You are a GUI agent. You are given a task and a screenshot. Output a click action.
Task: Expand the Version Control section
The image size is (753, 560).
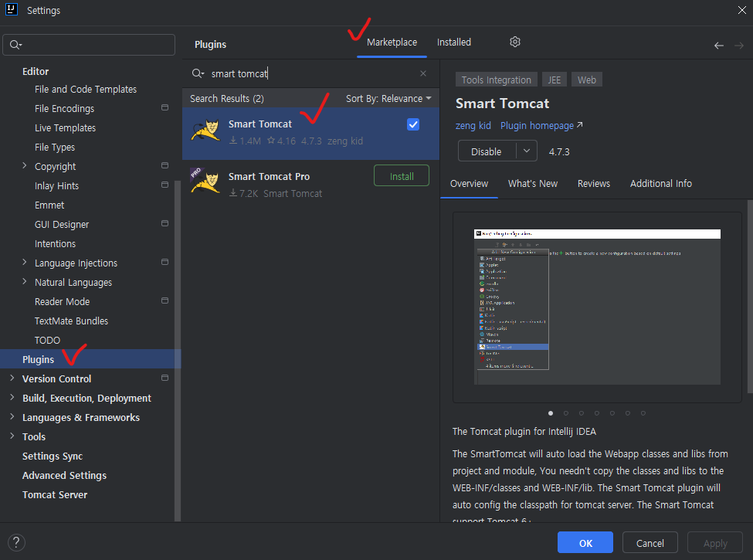coord(12,378)
